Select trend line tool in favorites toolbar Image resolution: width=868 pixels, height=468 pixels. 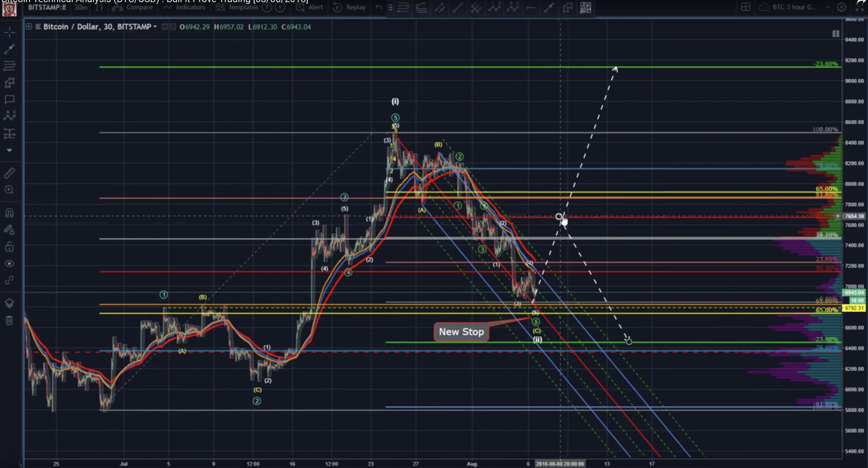coord(458,7)
